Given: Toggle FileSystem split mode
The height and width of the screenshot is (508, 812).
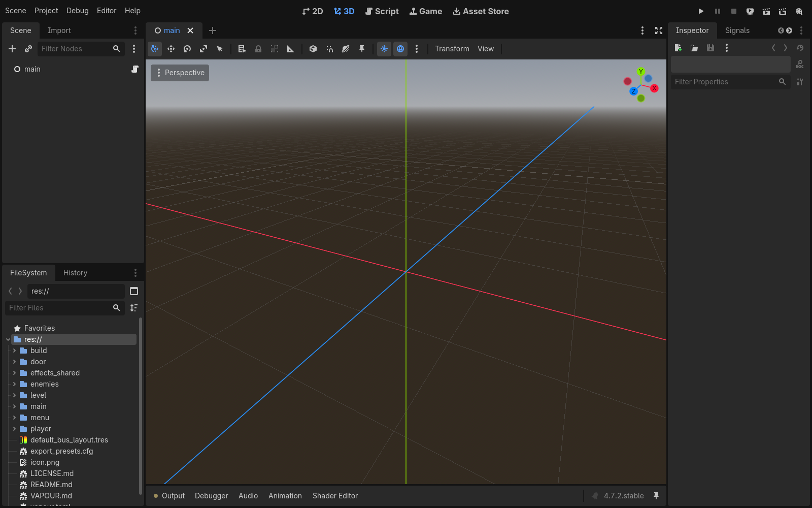Looking at the screenshot, I should click(x=134, y=291).
